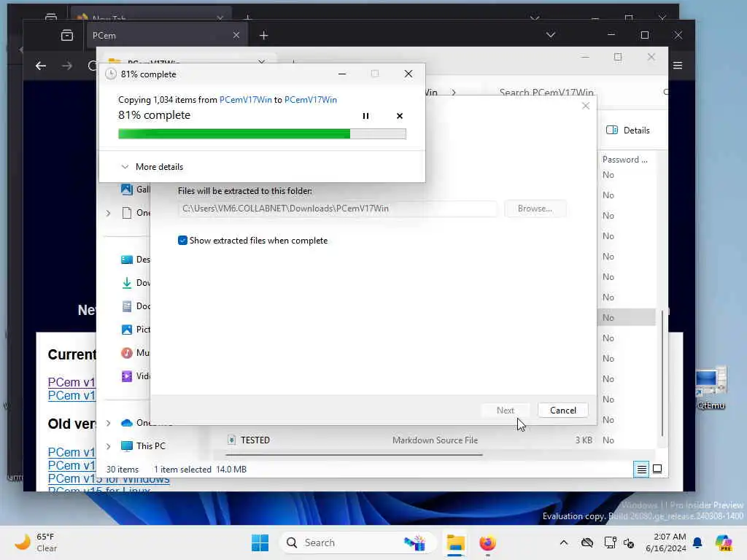Show hidden system tray icons

point(564,542)
